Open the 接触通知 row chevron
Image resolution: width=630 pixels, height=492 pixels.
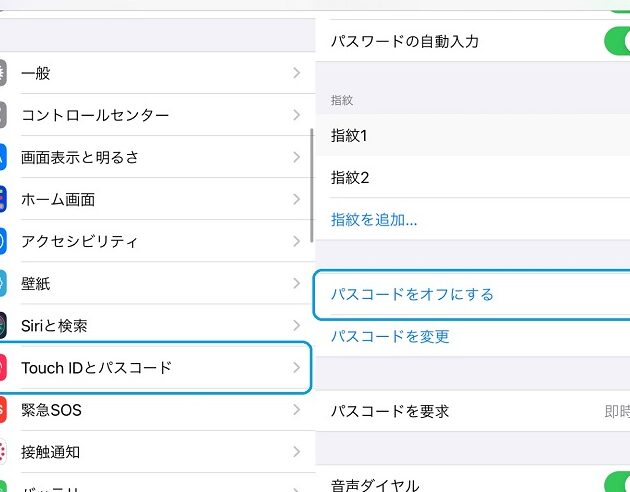[x=297, y=452]
